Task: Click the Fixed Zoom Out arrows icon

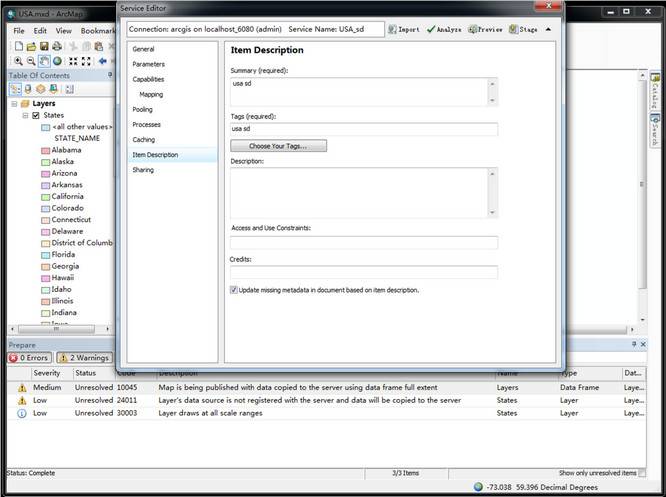Action: pos(86,61)
